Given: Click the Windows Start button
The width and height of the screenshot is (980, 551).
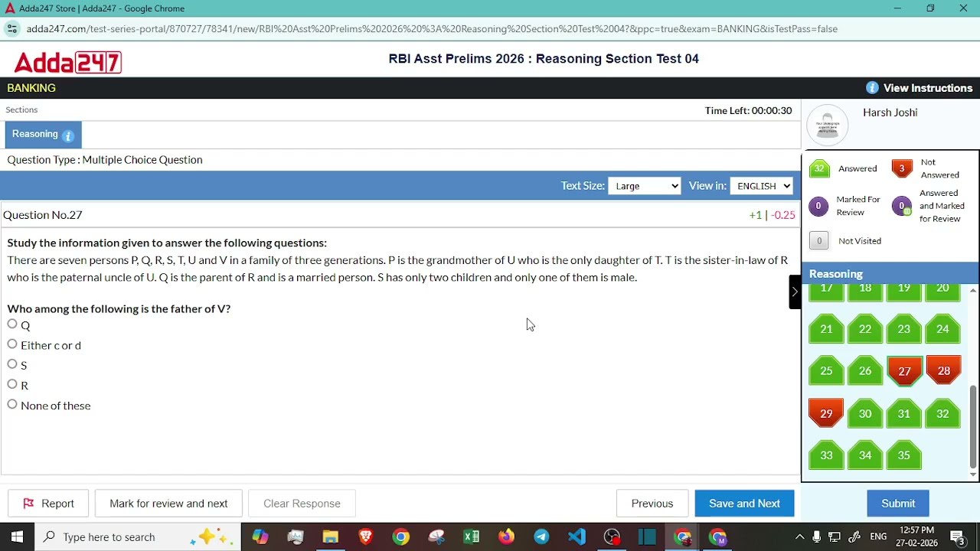Looking at the screenshot, I should click(17, 537).
